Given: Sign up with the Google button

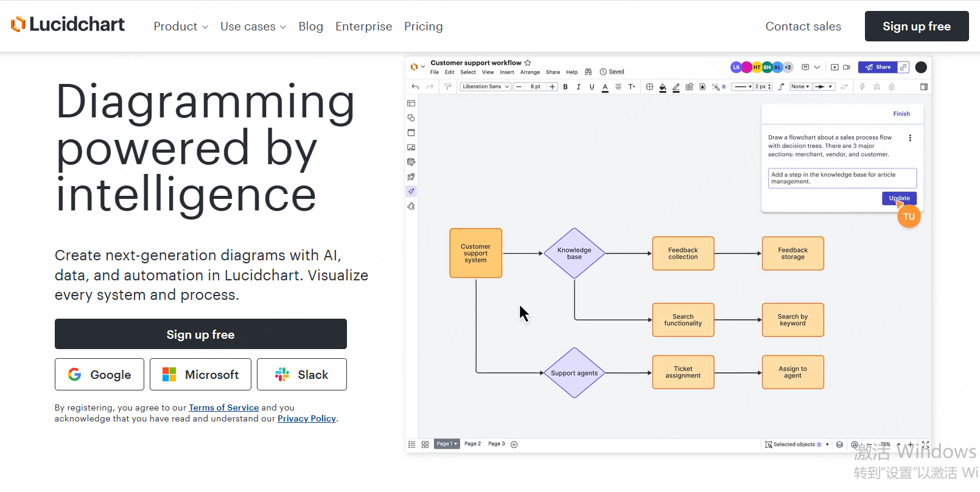Looking at the screenshot, I should (x=99, y=375).
